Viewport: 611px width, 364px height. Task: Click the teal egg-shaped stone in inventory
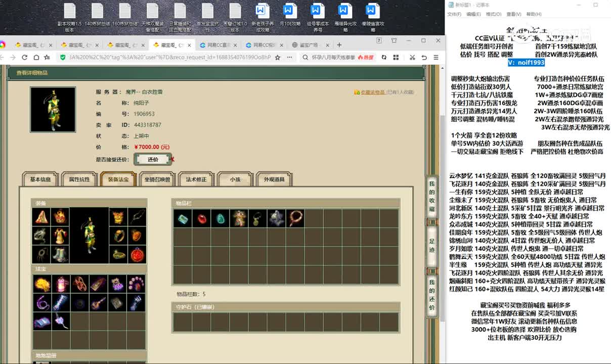tap(220, 218)
